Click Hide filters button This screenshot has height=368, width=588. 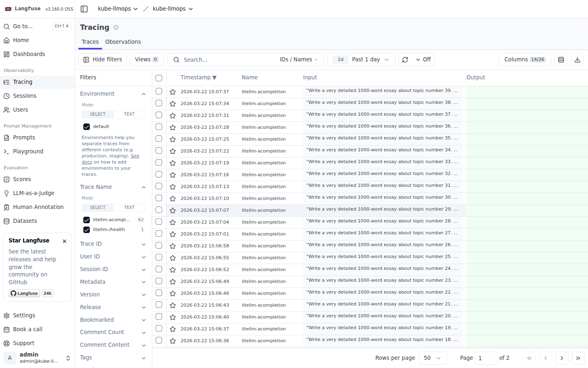[x=102, y=60]
